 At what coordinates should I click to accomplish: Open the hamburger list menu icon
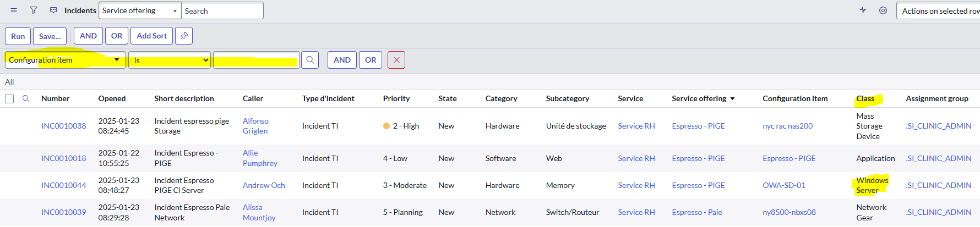tap(14, 10)
